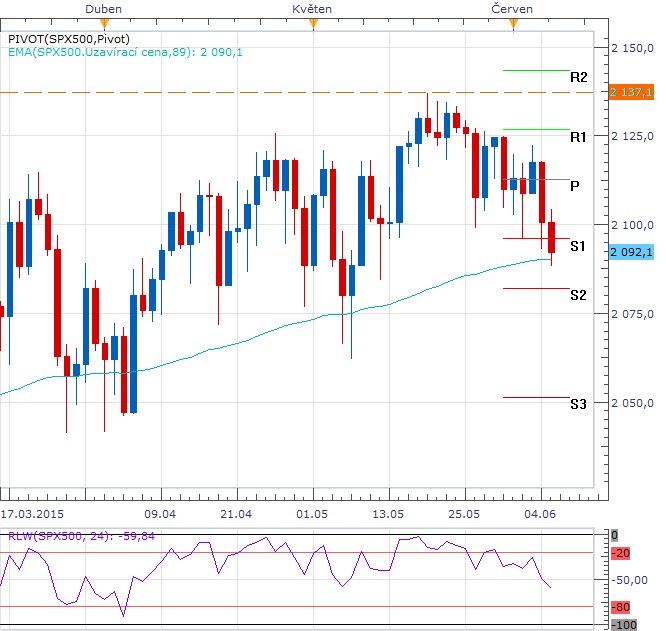
Task: Click the S2 pivot level label
Action: tap(578, 295)
